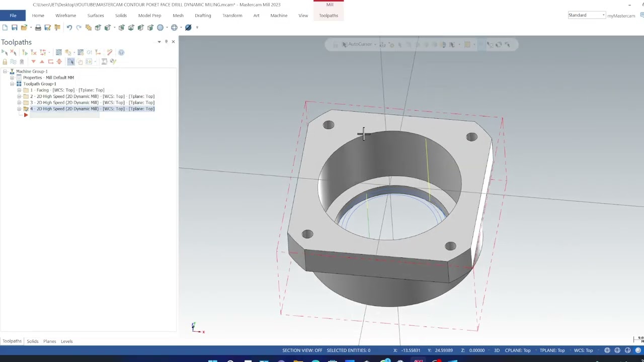Image resolution: width=644 pixels, height=362 pixels.
Task: Click the Toolpaths manager help icon
Action: [x=121, y=52]
